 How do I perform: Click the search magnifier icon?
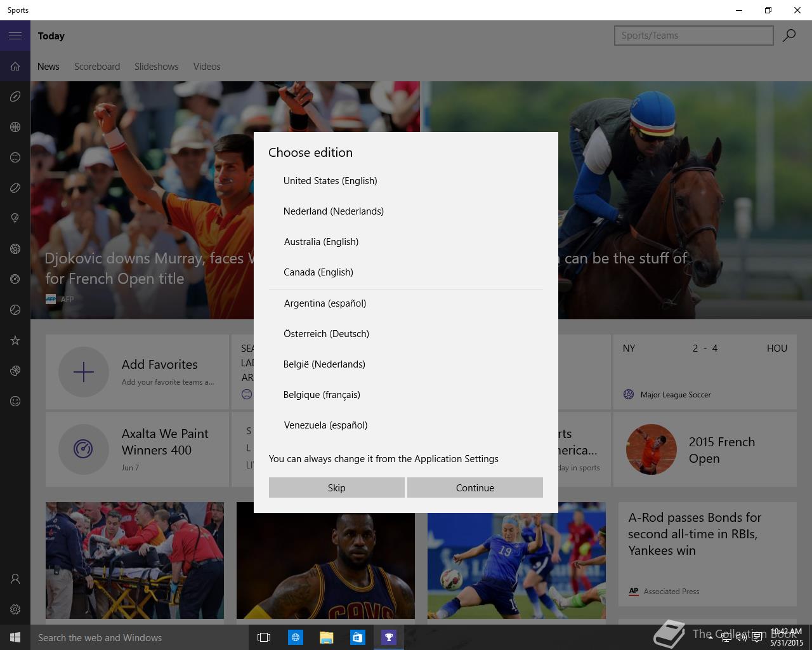coord(789,36)
